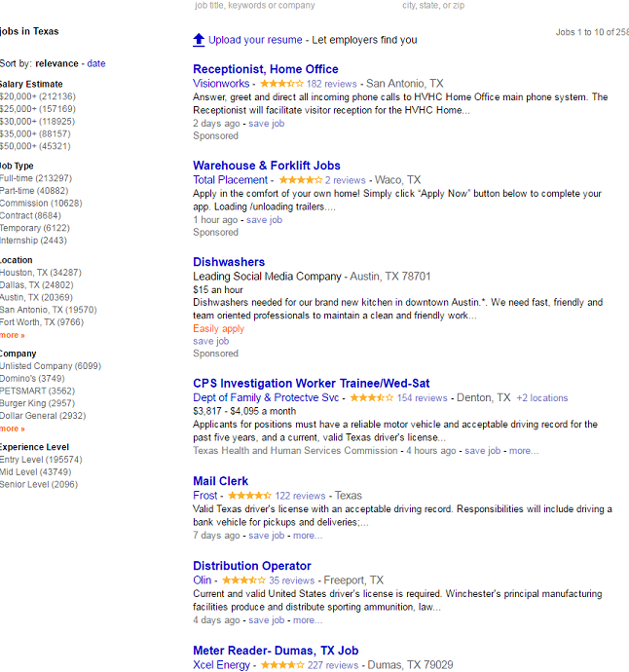This screenshot has height=672, width=629.
Task: Filter by Senior Level (2096)
Action: coord(39,484)
